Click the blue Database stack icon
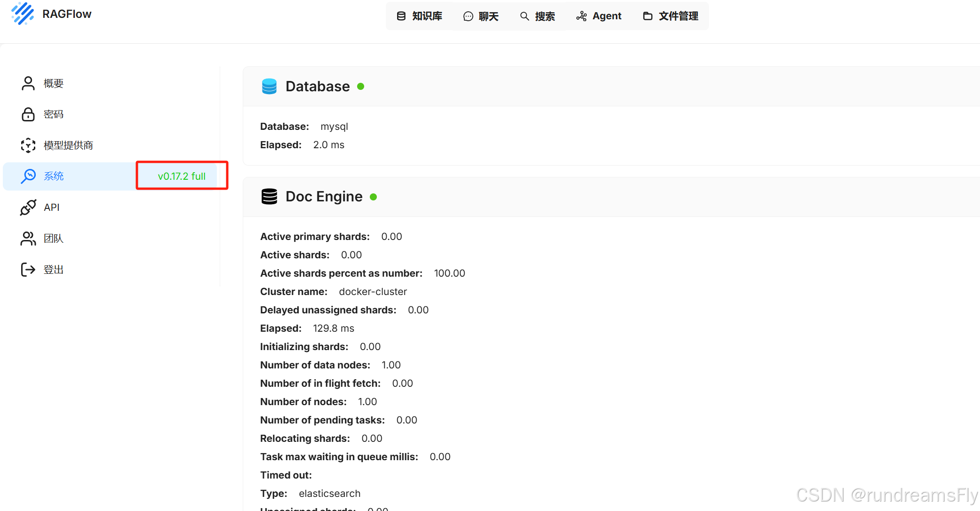Image resolution: width=980 pixels, height=511 pixels. (x=269, y=87)
